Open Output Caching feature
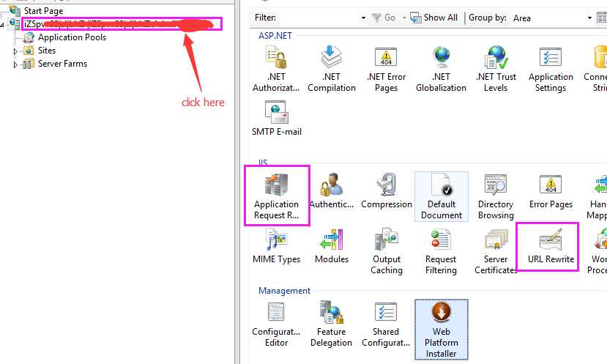 coord(387,252)
